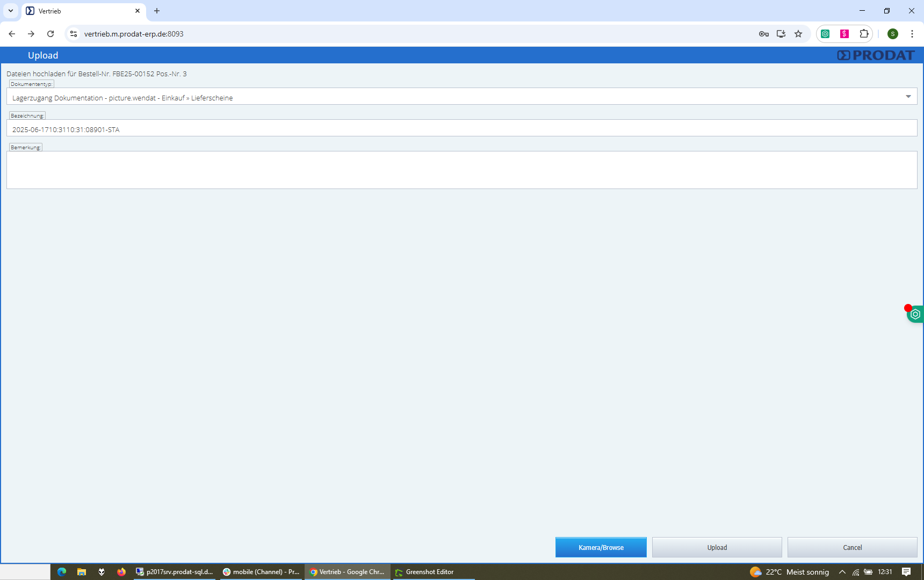The height and width of the screenshot is (580, 924).
Task: Open the Chrome extensions puzzle icon
Action: tap(864, 34)
